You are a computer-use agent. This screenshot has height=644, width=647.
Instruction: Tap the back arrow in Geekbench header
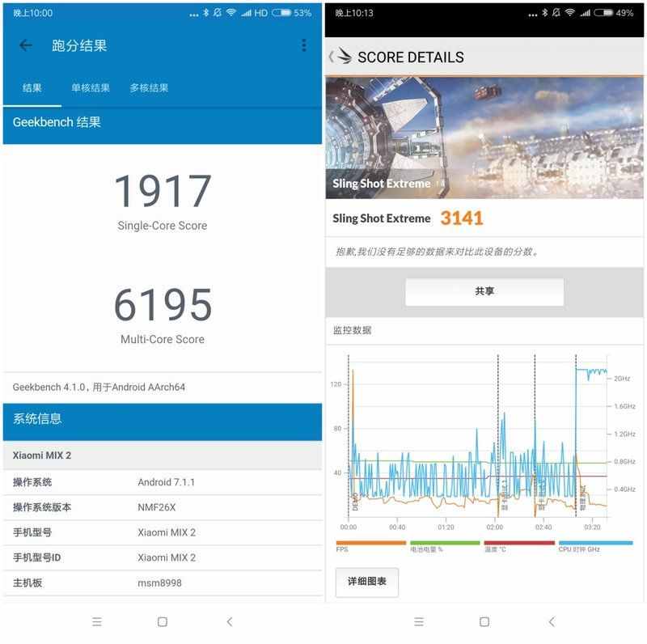(x=26, y=45)
